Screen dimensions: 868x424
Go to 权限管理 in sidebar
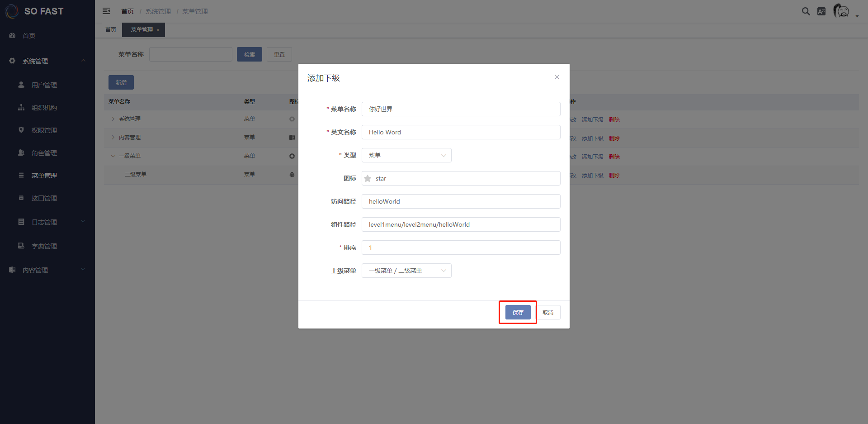44,130
